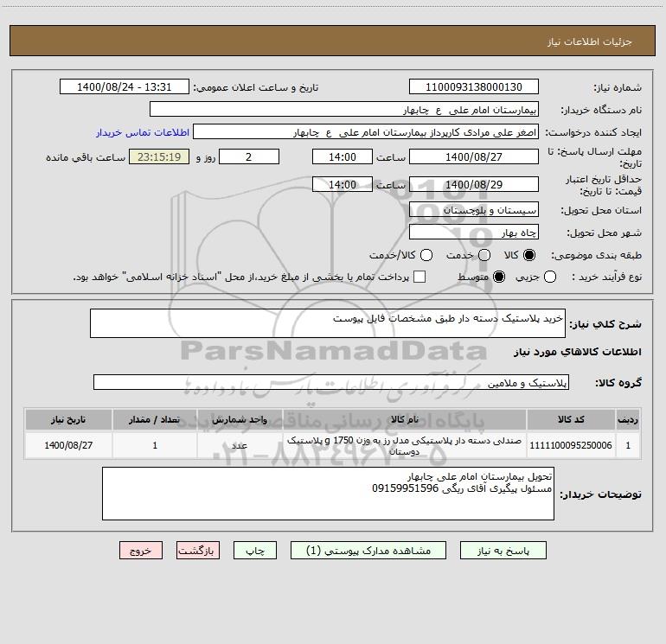Screen dimensions: 666x644
Task: Choose the متوسط purchase type radio
Action: 499,277
